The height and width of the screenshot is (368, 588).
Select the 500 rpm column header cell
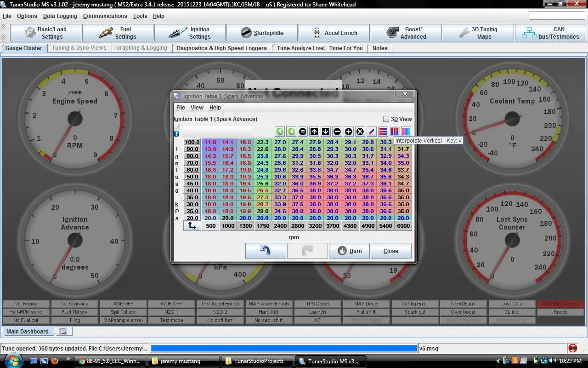click(210, 225)
